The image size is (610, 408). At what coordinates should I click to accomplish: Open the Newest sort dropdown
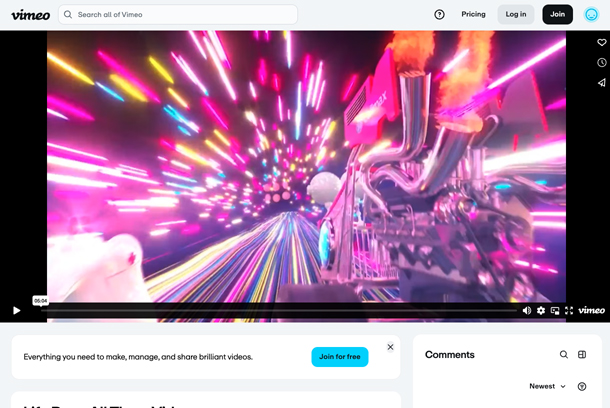[547, 386]
